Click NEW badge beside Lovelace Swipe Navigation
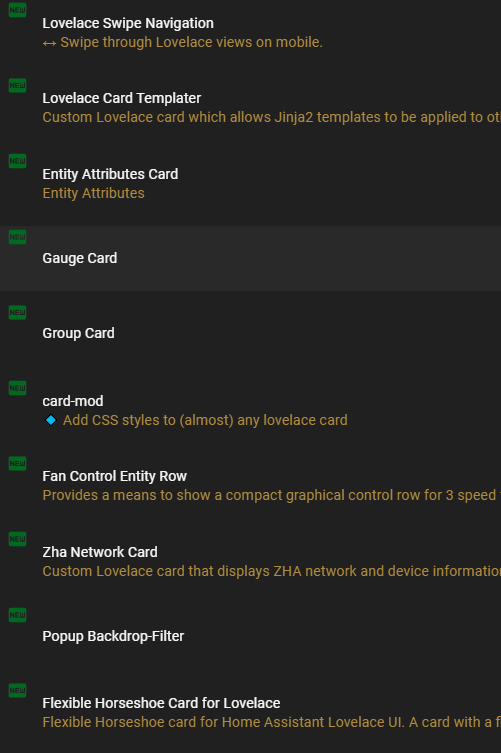501x753 pixels. tap(17, 10)
